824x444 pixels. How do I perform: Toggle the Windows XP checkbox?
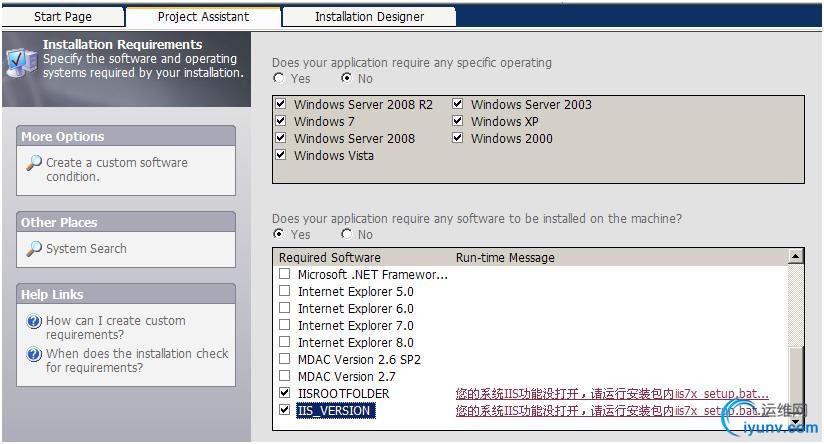tap(458, 121)
